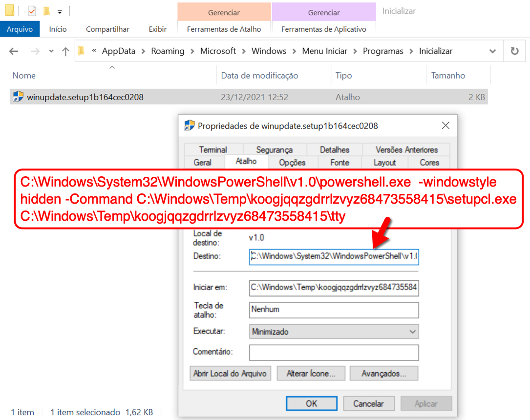Image resolution: width=530 pixels, height=420 pixels.
Task: Click the Tecla de atalho field
Action: 334,310
